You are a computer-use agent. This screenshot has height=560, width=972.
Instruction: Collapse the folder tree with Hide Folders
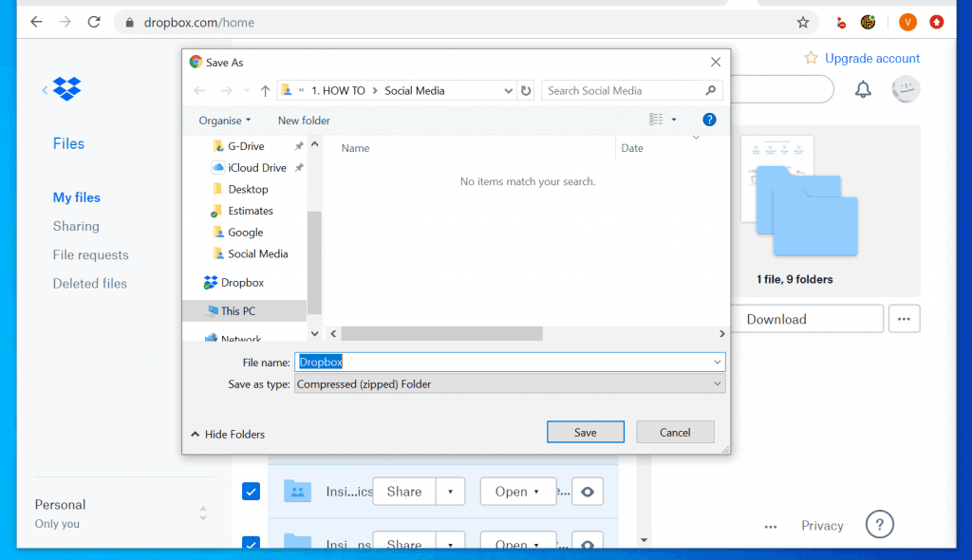pyautogui.click(x=228, y=434)
